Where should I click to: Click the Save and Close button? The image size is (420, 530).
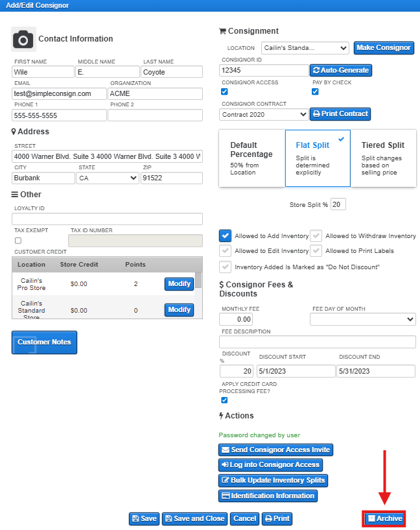coord(194,518)
